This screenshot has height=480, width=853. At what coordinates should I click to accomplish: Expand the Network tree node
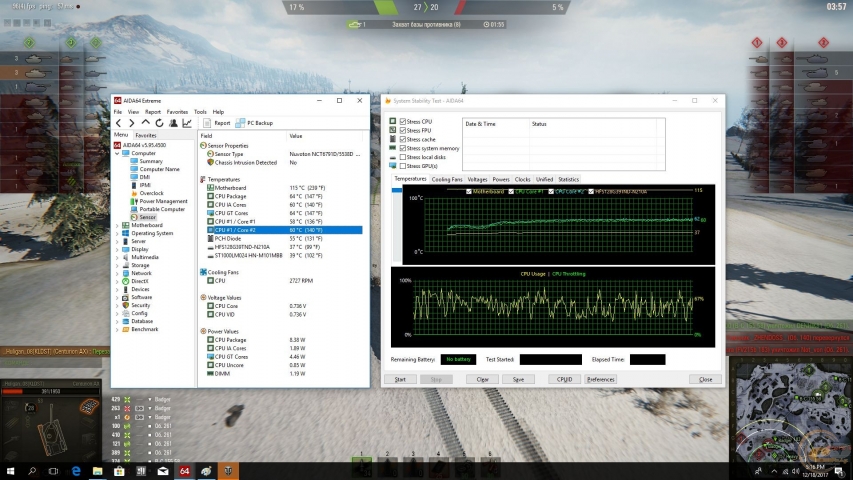point(117,273)
